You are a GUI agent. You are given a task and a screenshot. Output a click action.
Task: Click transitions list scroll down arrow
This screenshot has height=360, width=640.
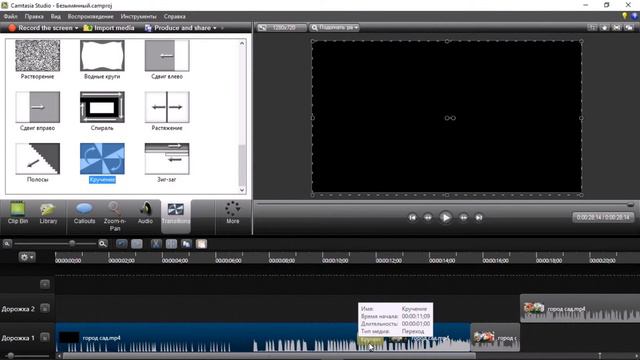coord(242,190)
